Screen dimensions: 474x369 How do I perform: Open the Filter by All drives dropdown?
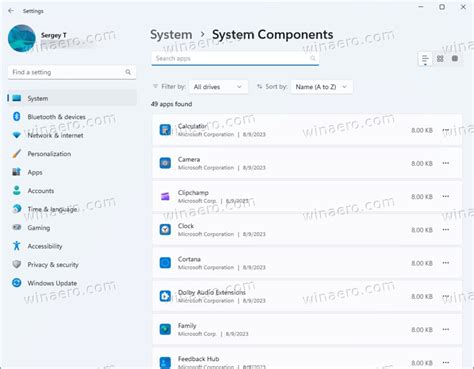218,87
